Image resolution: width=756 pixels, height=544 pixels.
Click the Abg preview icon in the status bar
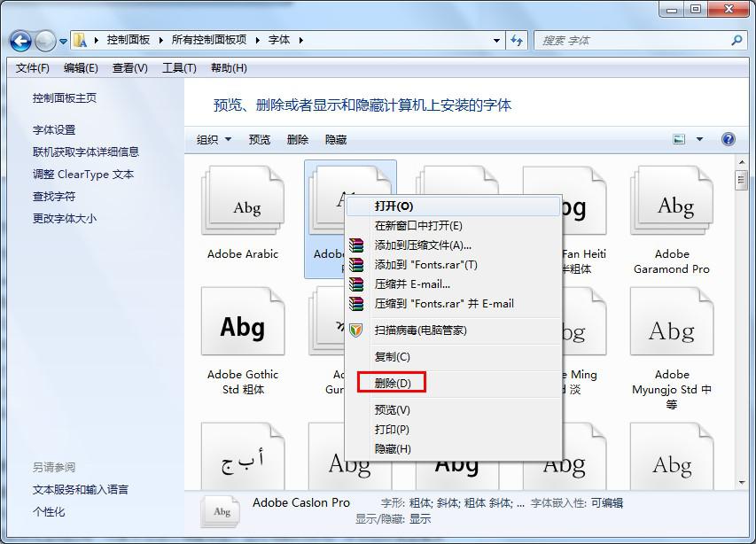tap(220, 511)
